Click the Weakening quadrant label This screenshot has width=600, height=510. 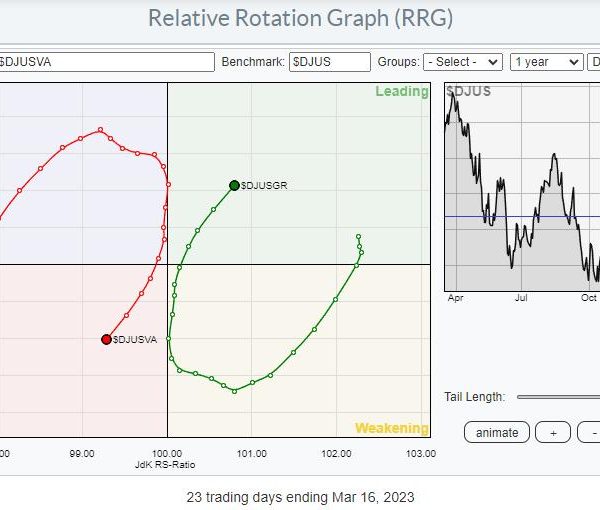click(392, 428)
